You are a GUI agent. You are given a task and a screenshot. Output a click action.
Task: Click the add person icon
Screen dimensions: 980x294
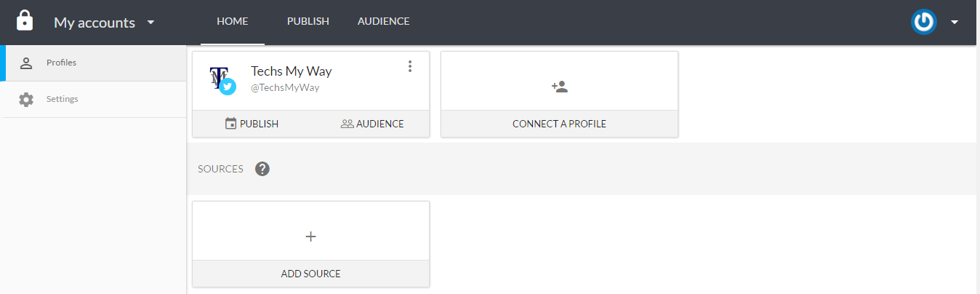pyautogui.click(x=559, y=87)
